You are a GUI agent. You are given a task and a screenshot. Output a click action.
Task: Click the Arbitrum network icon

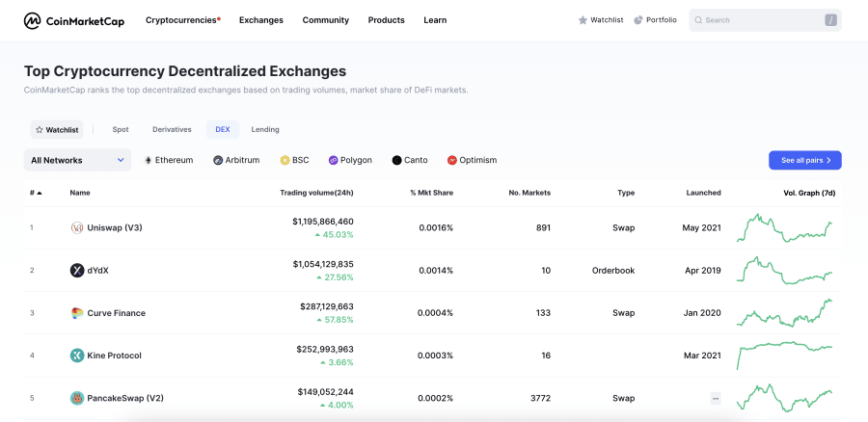[x=218, y=160]
